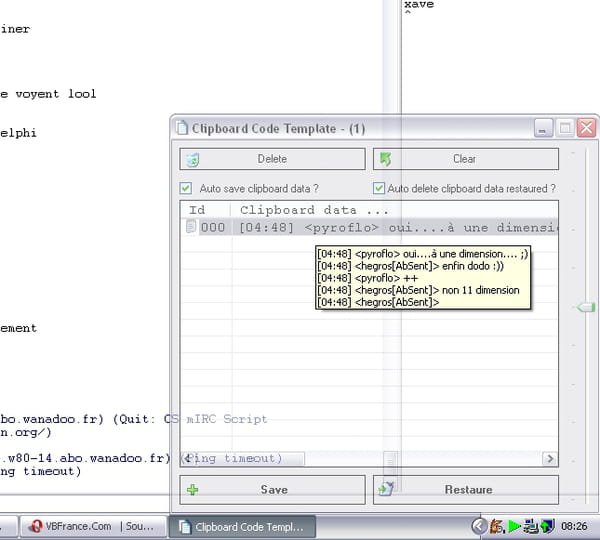
Task: Select the '000' id cell
Action: point(213,227)
